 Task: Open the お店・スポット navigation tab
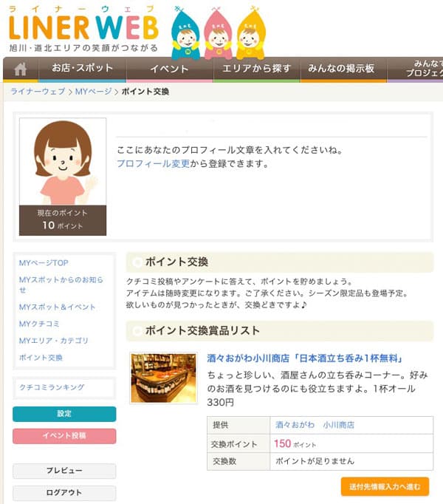(x=82, y=69)
